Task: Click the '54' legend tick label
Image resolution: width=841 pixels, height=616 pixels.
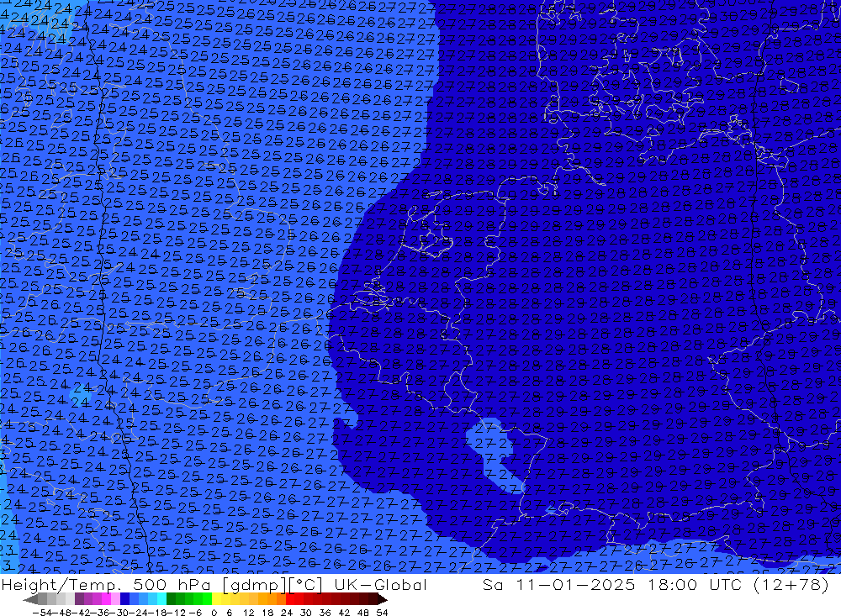Action: [x=382, y=613]
